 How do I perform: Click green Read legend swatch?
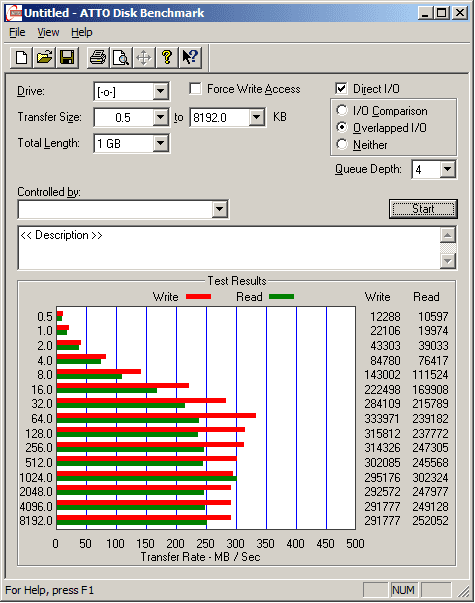[x=282, y=297]
